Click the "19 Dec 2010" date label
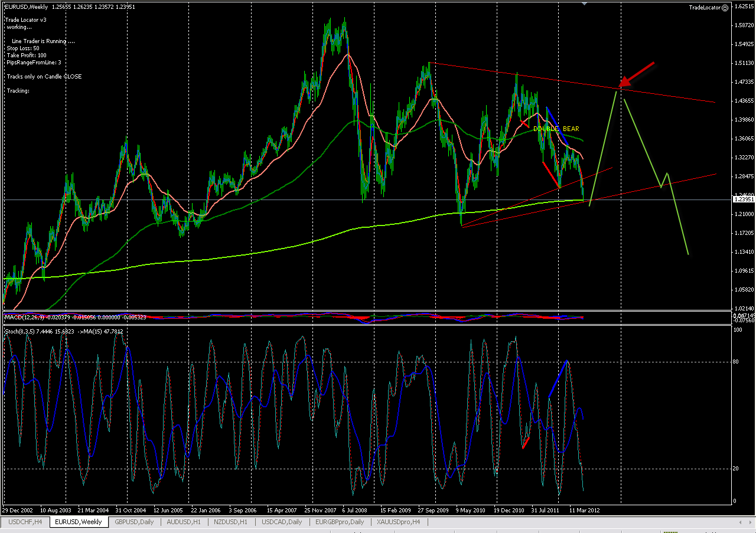This screenshot has height=533, width=756. (x=509, y=510)
